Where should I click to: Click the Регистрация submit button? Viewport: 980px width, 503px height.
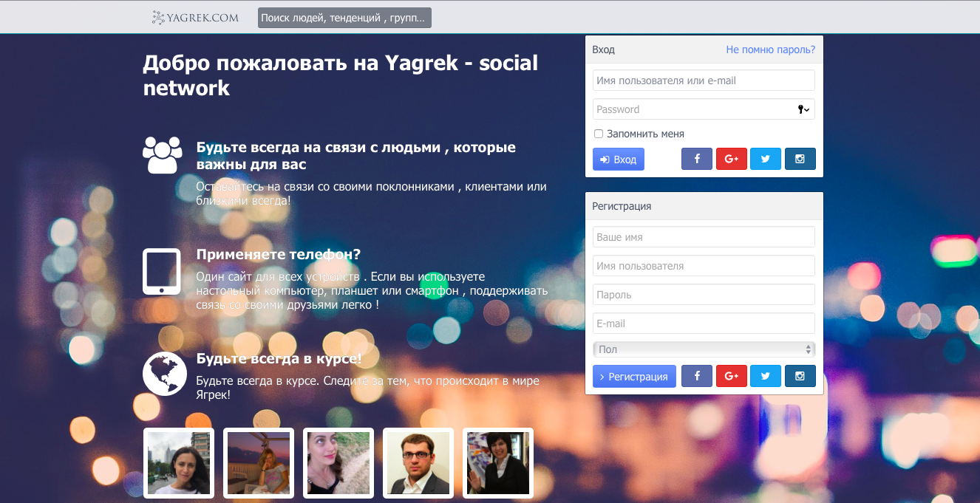point(634,376)
